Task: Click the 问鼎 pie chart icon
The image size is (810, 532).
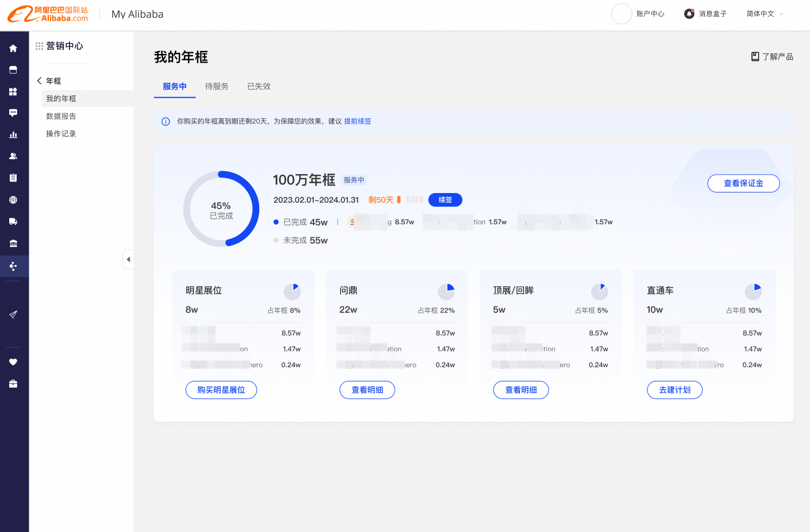Action: tap(446, 291)
